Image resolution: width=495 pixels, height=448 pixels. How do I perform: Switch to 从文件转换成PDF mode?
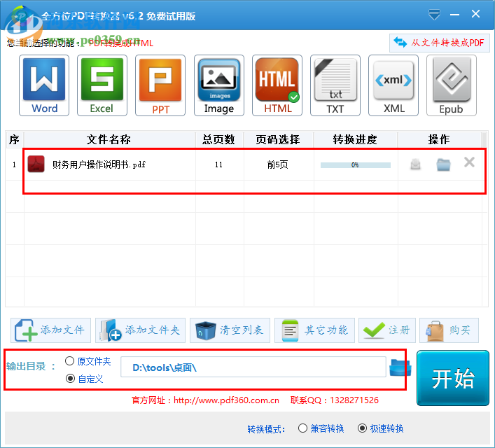[x=440, y=43]
